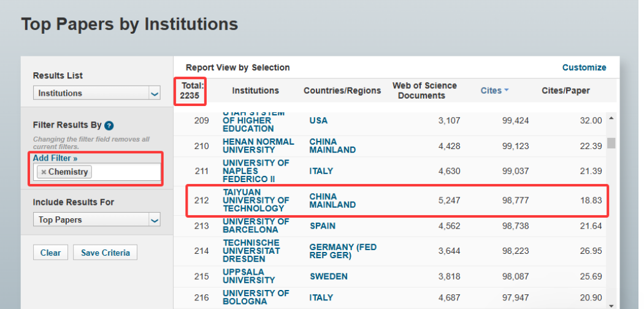Select the 98,738 cites value
The height and width of the screenshot is (309, 644).
click(x=515, y=226)
